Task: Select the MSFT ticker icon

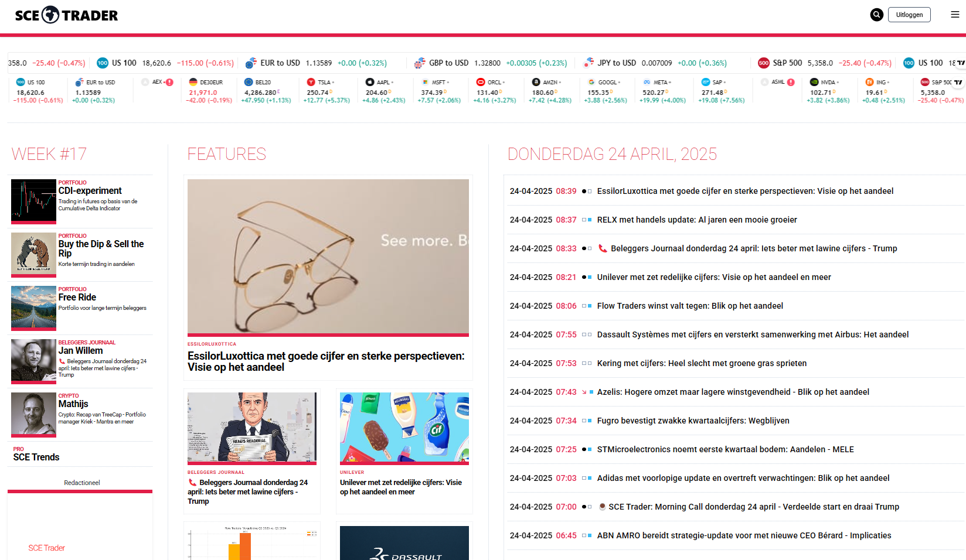Action: 425,82
